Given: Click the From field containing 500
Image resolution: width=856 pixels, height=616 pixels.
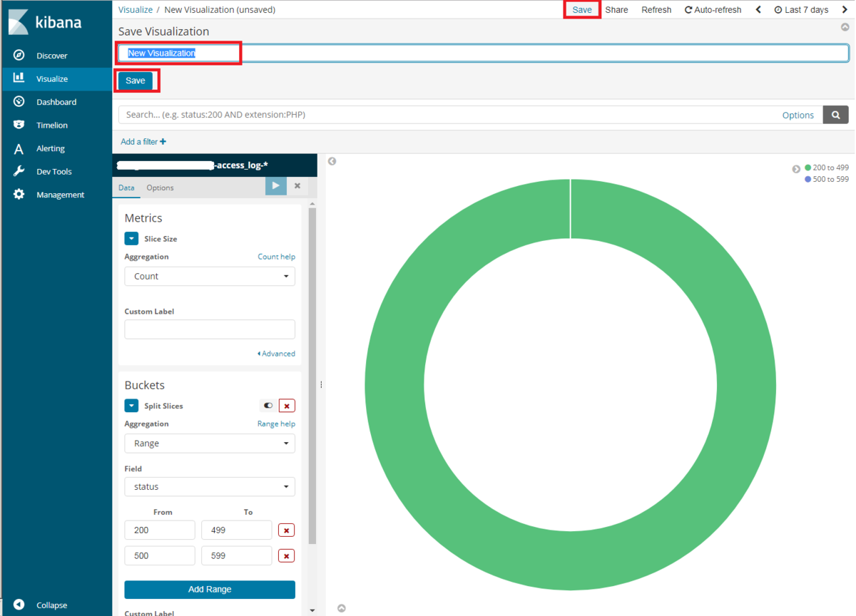Looking at the screenshot, I should [160, 556].
